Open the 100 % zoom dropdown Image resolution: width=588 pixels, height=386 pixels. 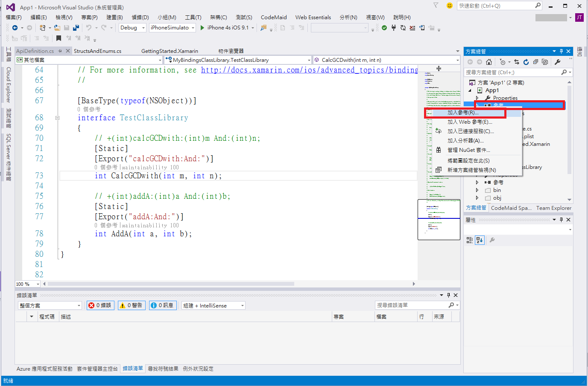pyautogui.click(x=28, y=284)
